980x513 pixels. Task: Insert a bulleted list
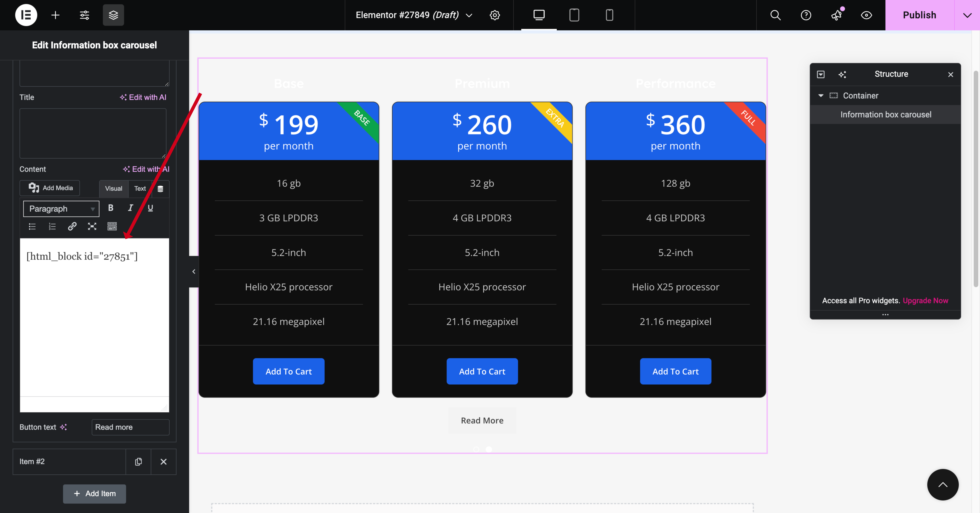pyautogui.click(x=32, y=226)
